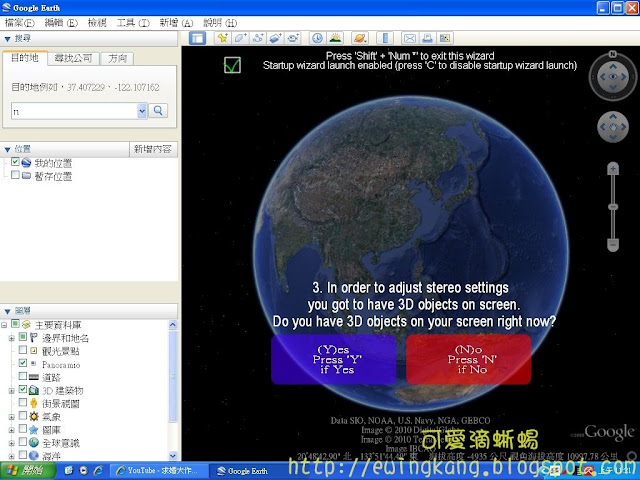Enable the 街景視圖 checkbox
This screenshot has height=480, width=640.
(x=23, y=402)
